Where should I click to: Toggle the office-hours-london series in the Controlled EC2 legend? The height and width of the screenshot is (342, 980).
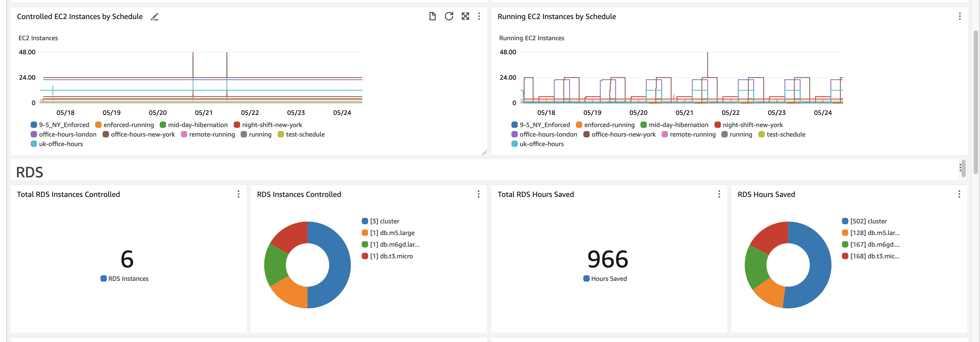click(x=67, y=134)
